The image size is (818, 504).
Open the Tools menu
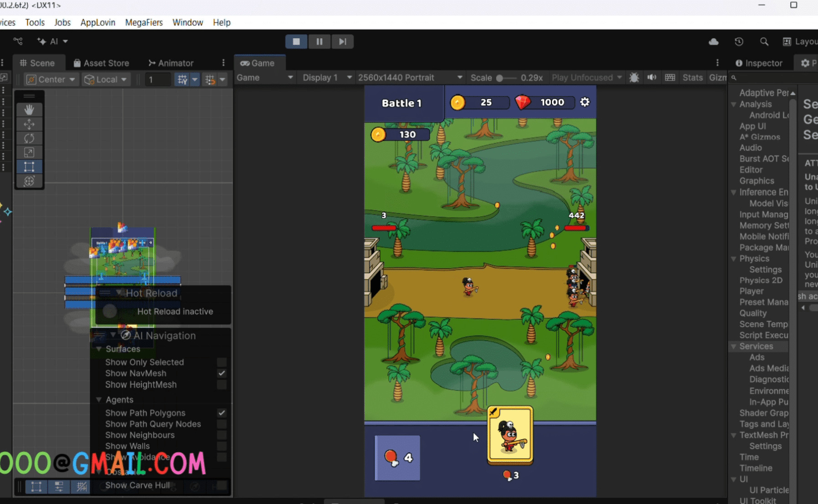[35, 22]
